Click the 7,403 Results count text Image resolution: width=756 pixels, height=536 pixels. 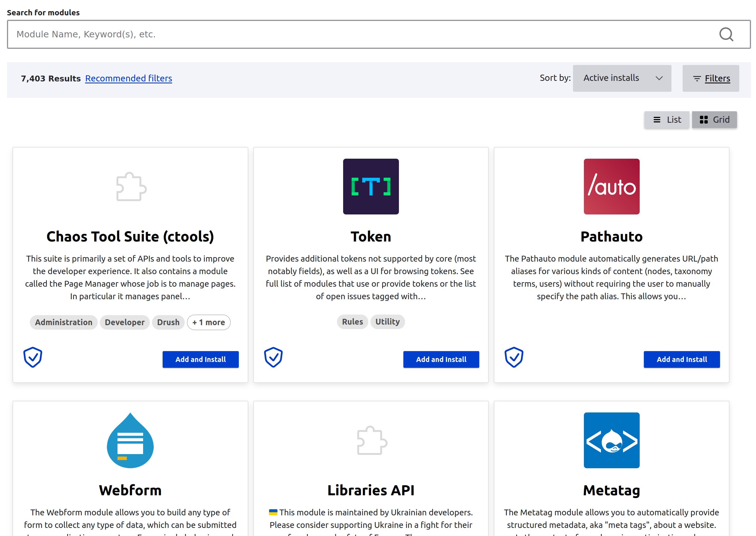pyautogui.click(x=51, y=79)
